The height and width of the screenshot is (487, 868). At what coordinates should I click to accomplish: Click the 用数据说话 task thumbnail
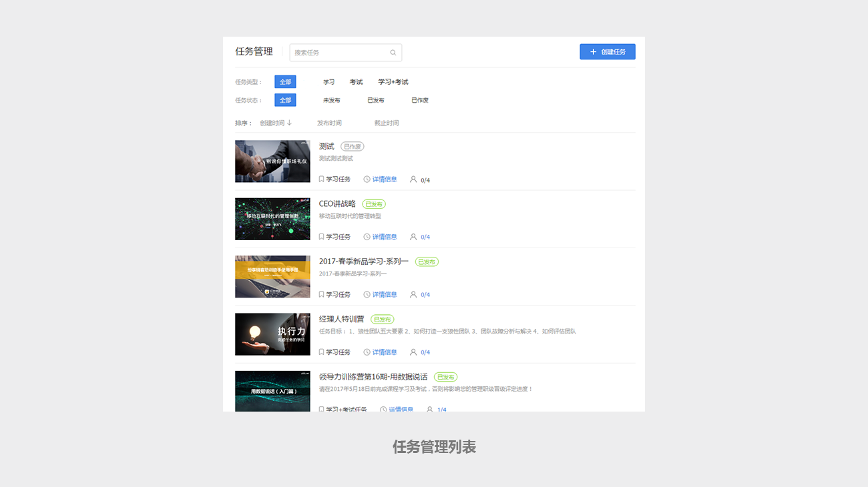click(x=272, y=391)
